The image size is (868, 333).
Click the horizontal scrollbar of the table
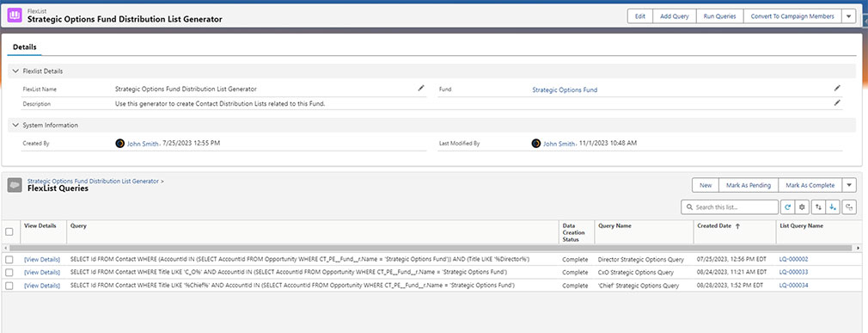[431, 248]
